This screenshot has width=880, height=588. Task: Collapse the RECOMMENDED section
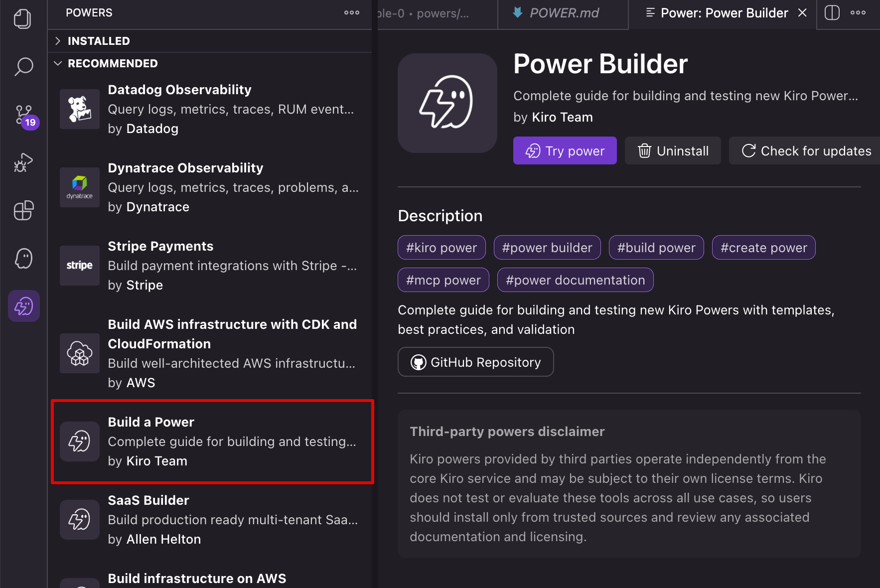[x=210, y=63]
